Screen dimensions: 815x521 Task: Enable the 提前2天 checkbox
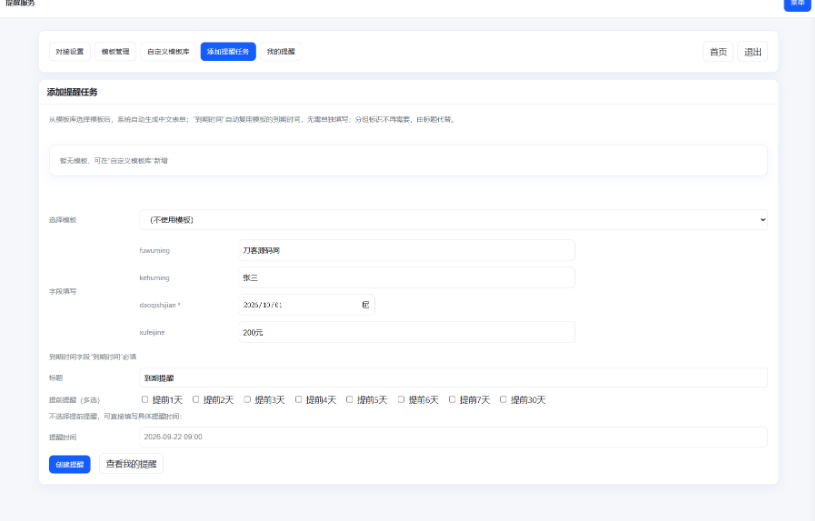pyautogui.click(x=195, y=399)
